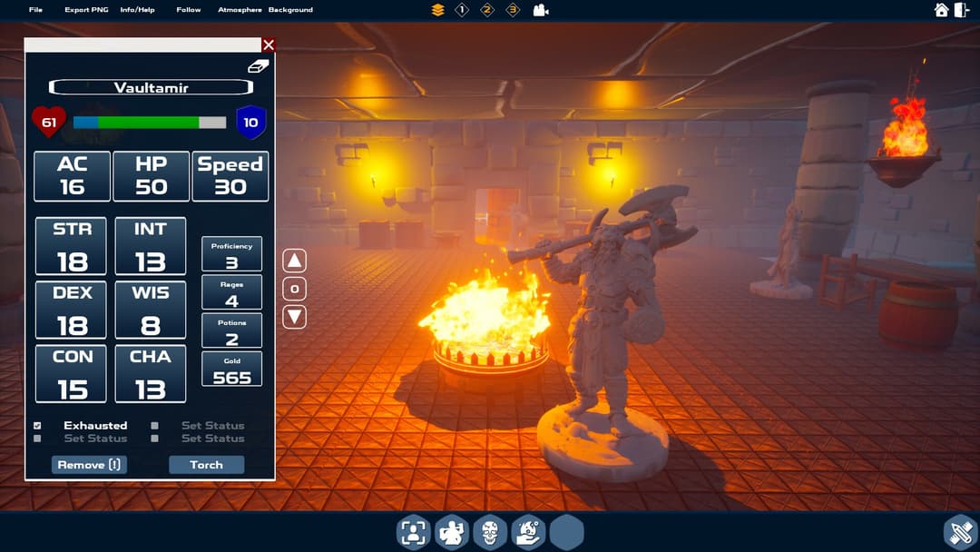Select camera angle preset 3
The height and width of the screenshot is (552, 980).
511,10
